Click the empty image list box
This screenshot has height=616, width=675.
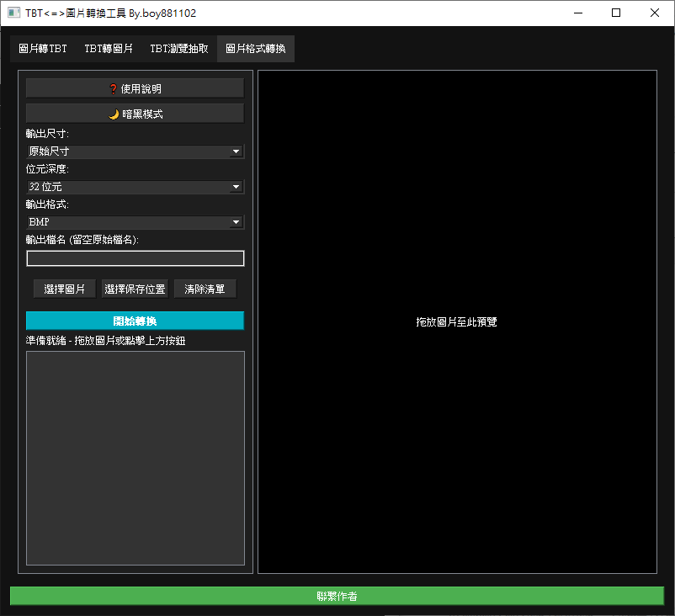pos(136,458)
